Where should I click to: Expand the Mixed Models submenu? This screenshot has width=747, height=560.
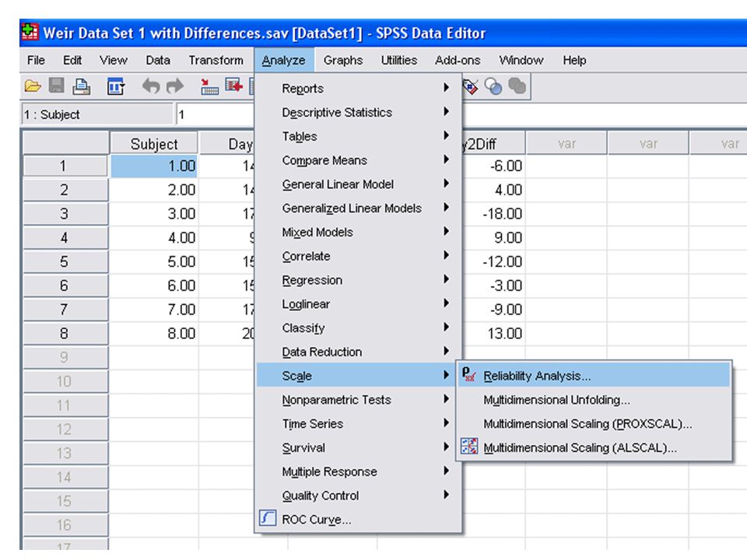pyautogui.click(x=359, y=232)
